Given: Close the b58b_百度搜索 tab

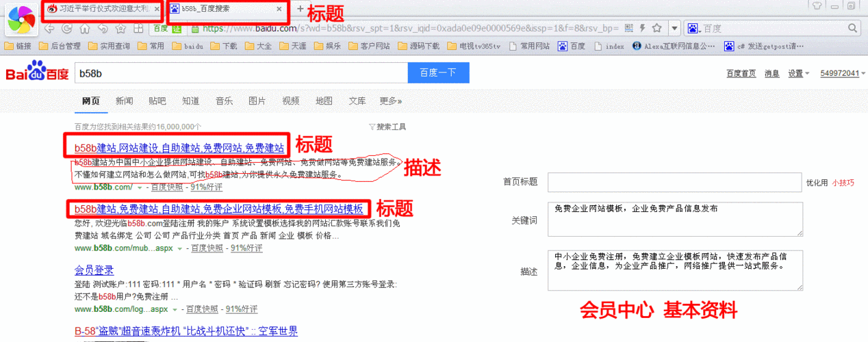Looking at the screenshot, I should 279,9.
